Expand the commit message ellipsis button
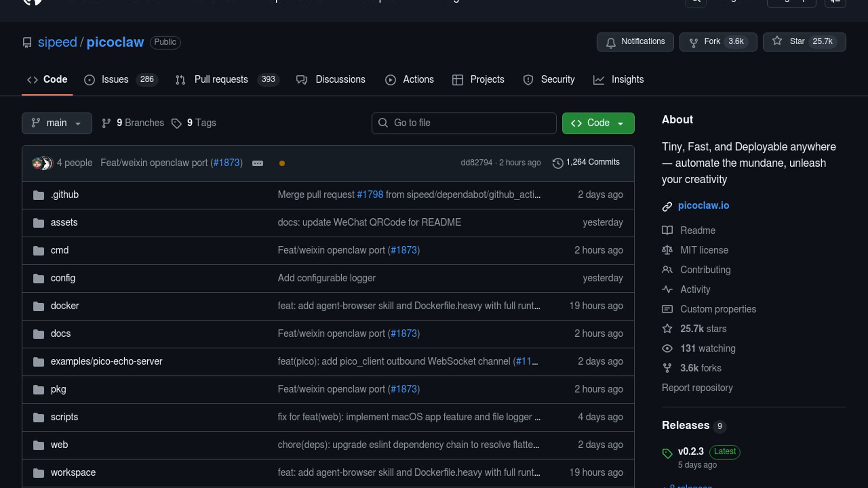Viewport: 868px width, 488px height. pos(258,163)
